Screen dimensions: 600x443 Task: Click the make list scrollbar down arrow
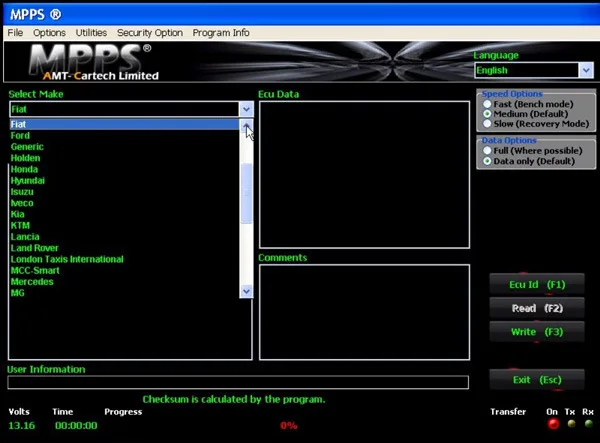pos(247,291)
